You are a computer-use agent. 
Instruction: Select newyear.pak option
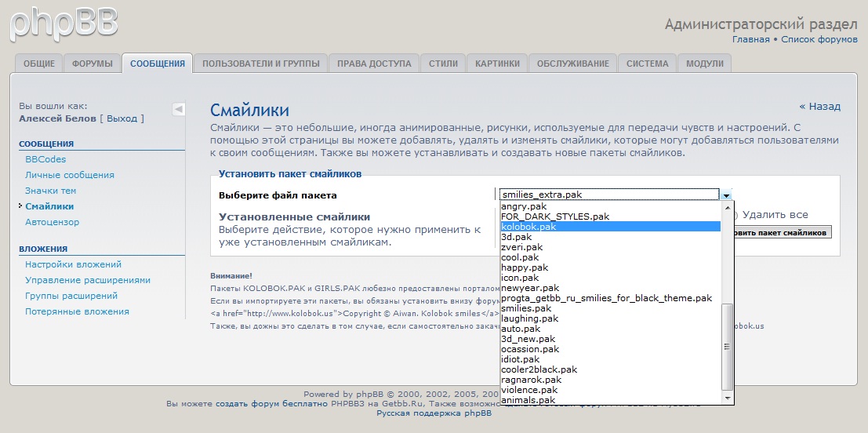pos(610,288)
